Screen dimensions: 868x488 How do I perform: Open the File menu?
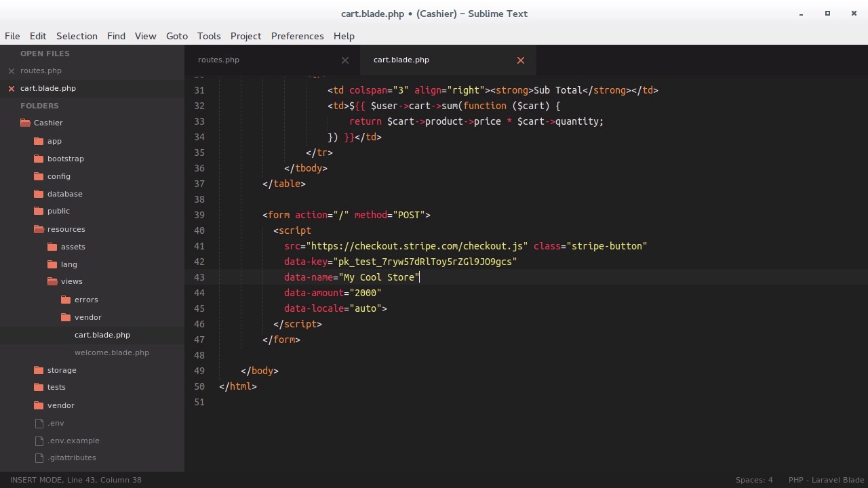[12, 36]
